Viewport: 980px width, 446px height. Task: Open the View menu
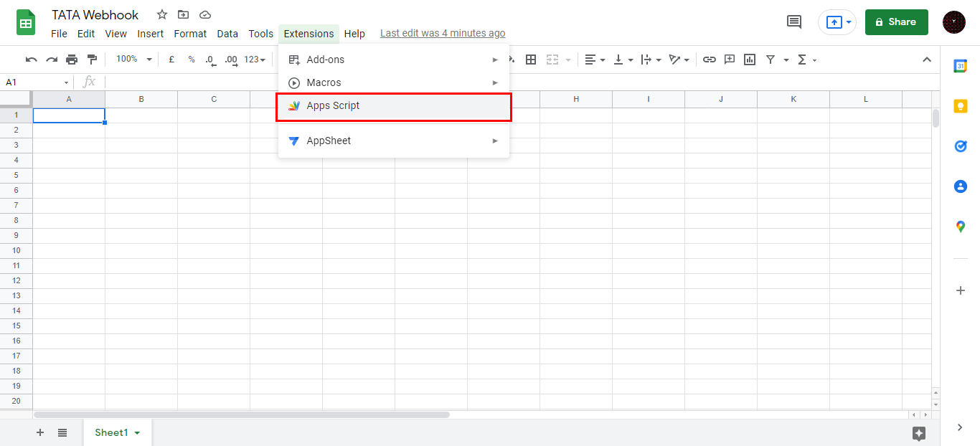pyautogui.click(x=116, y=34)
